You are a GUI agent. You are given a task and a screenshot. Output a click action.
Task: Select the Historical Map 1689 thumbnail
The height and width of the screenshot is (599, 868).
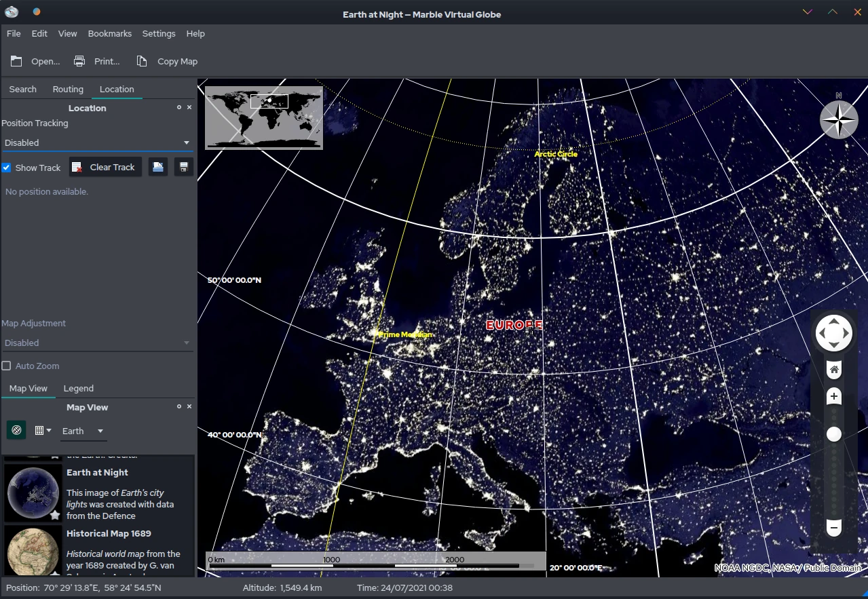pos(33,551)
